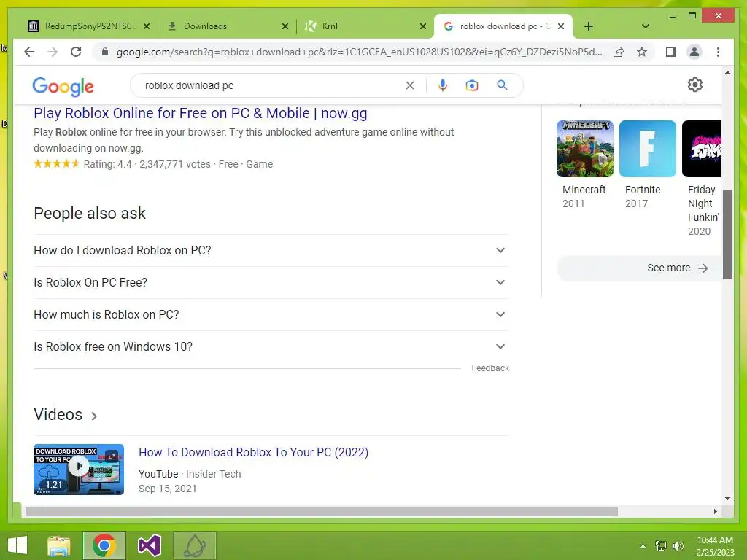
Task: Expand 'How much is Roblox on PC?'
Action: click(271, 314)
